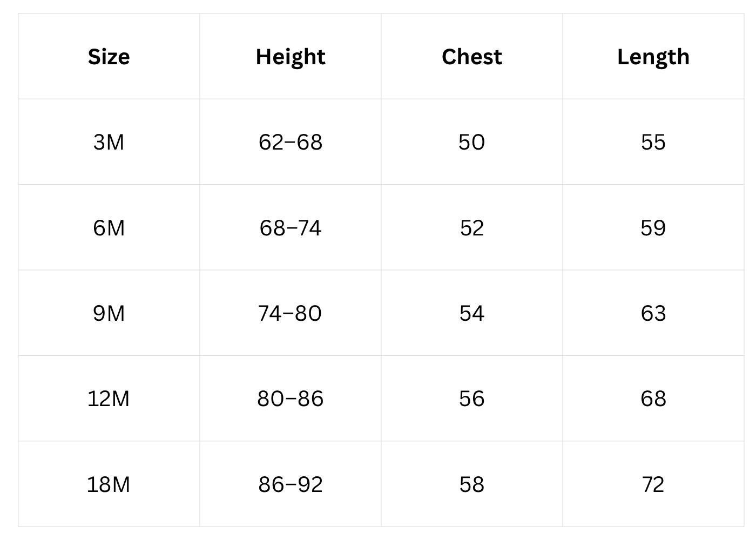Click the length value 72 for 18M

coord(653,484)
